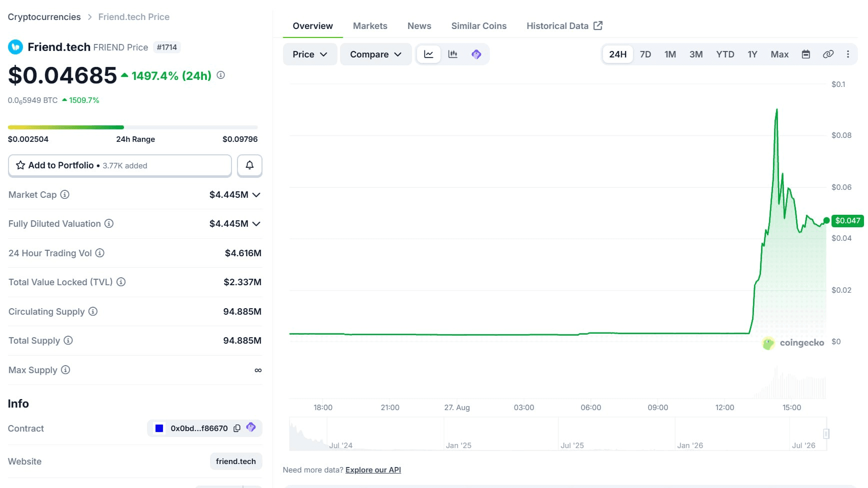Screen dimensions: 868x488
Task: Select the Max time range
Action: (x=779, y=54)
